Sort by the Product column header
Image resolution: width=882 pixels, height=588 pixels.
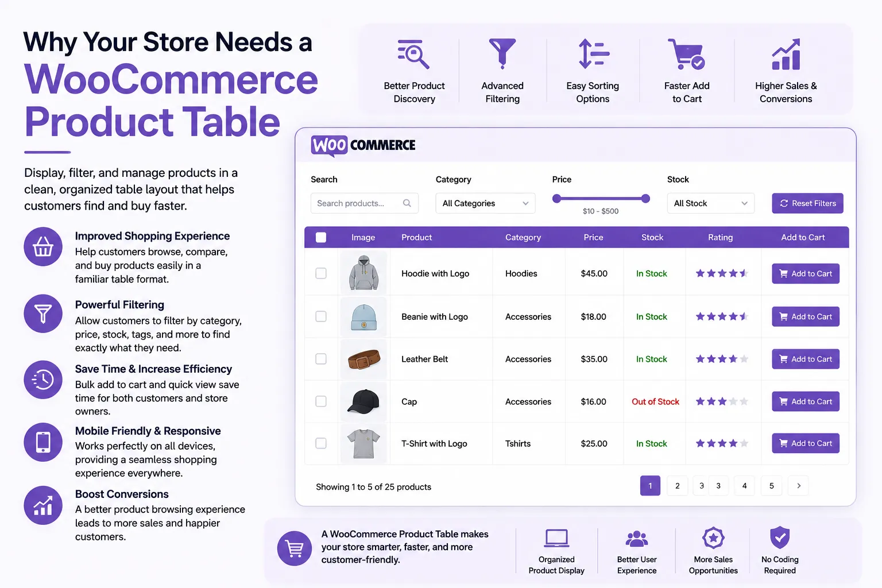tap(417, 237)
